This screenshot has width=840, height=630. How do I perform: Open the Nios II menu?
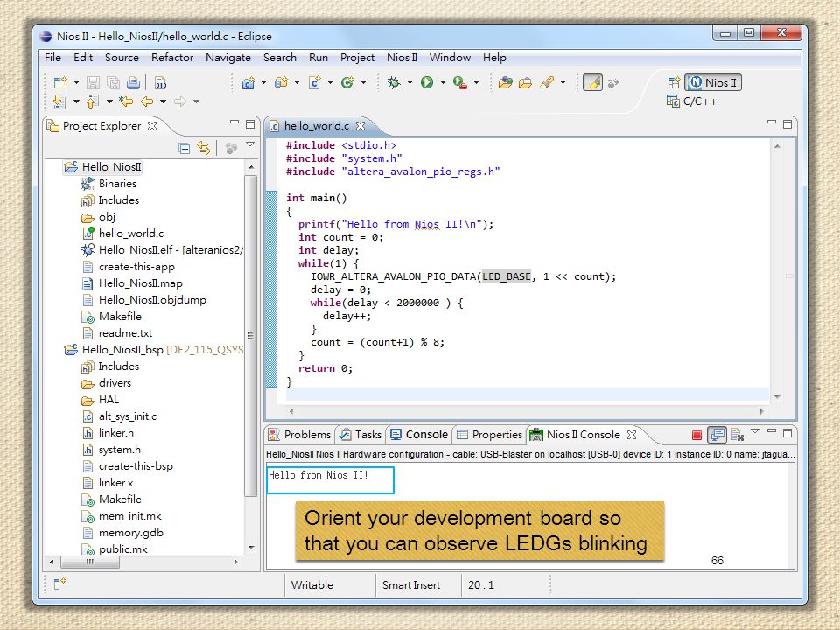(402, 58)
